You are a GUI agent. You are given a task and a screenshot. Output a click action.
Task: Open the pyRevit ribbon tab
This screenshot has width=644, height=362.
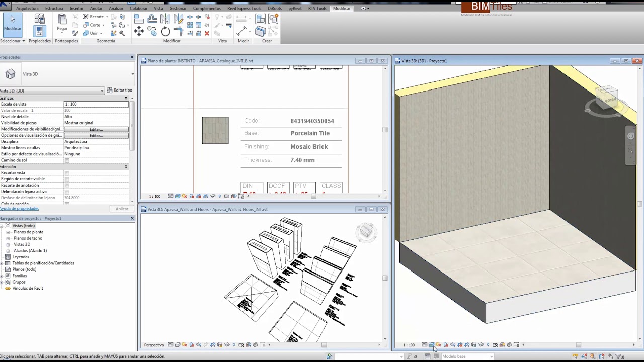pos(295,9)
